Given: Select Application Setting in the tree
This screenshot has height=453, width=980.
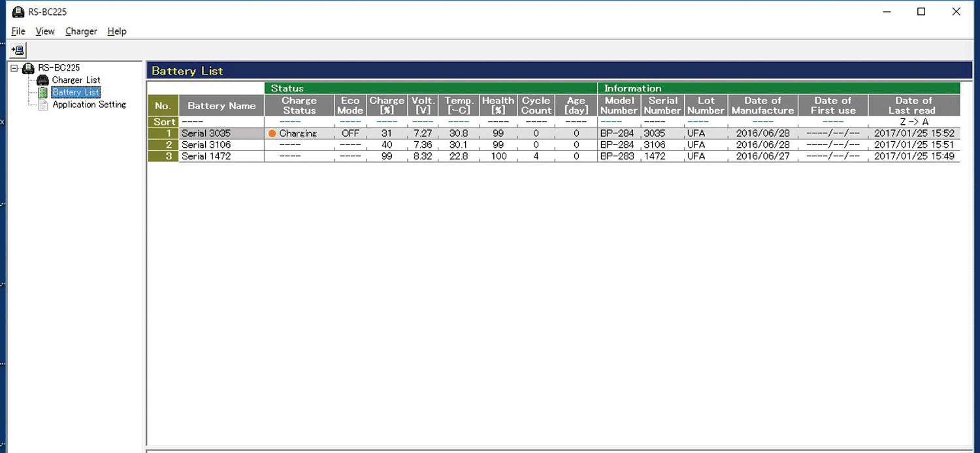Looking at the screenshot, I should pyautogui.click(x=89, y=105).
